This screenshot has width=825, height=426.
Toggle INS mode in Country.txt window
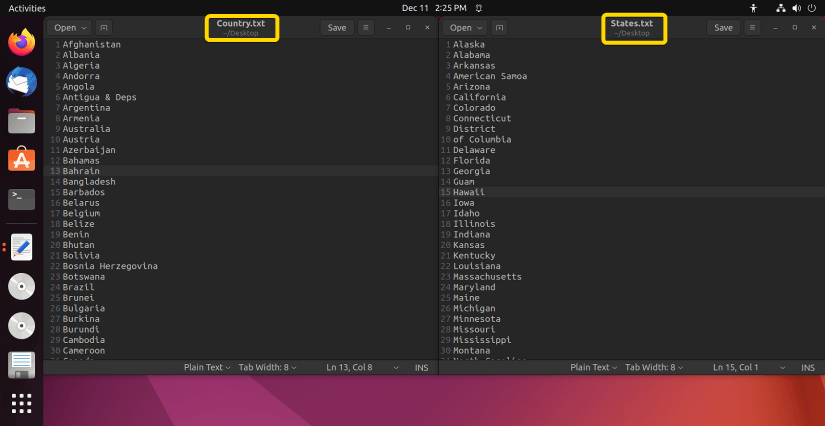click(421, 368)
